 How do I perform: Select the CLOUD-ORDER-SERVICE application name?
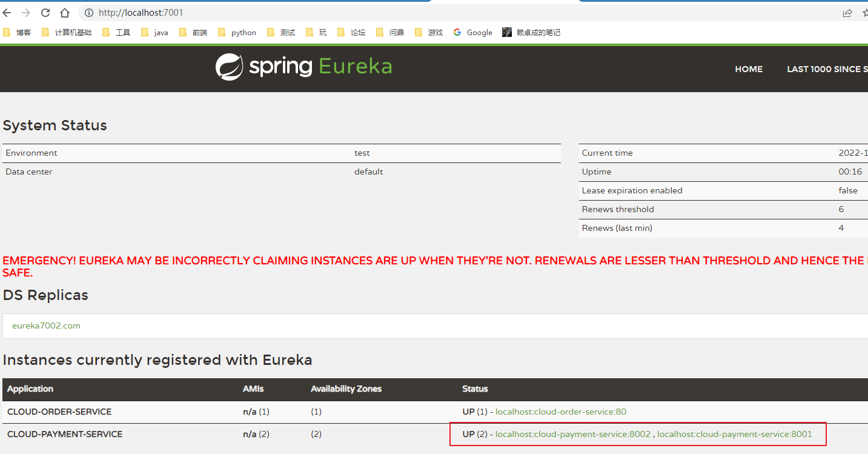coord(59,412)
